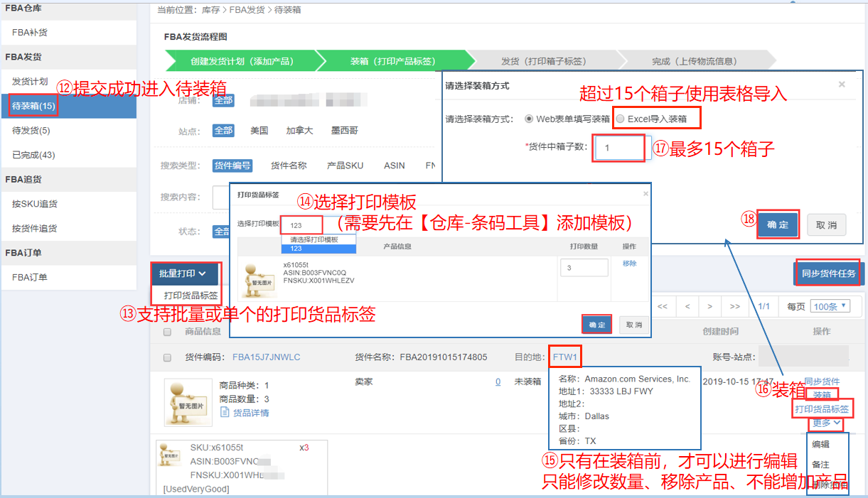The image size is (868, 498).
Task: Select the Excel导入装箱 radio option
Action: coord(621,119)
